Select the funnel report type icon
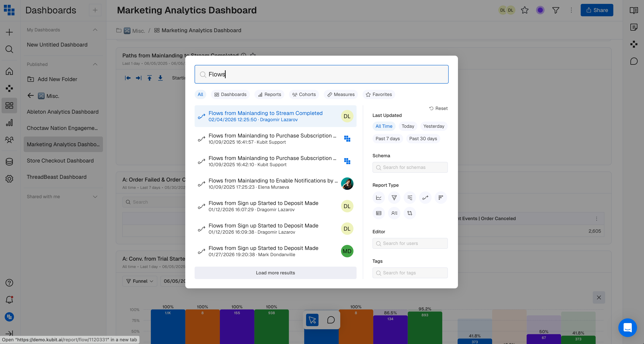Screen dimensions: 644x344 [394, 198]
